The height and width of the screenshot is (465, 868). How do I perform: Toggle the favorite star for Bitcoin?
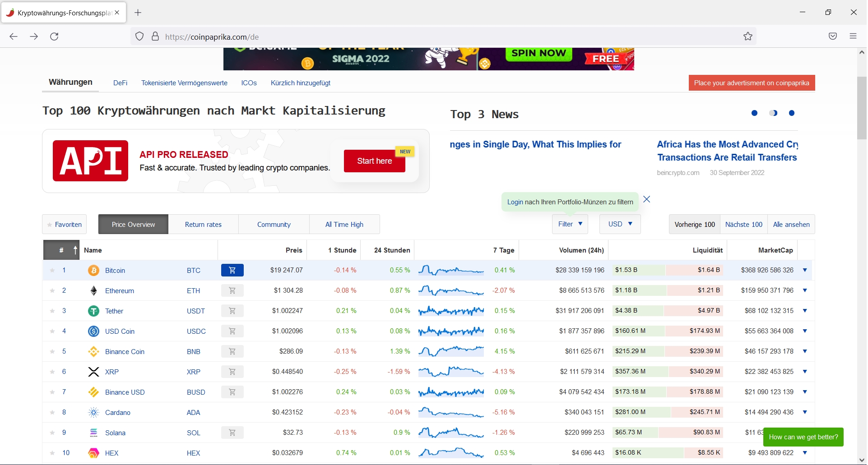52,270
